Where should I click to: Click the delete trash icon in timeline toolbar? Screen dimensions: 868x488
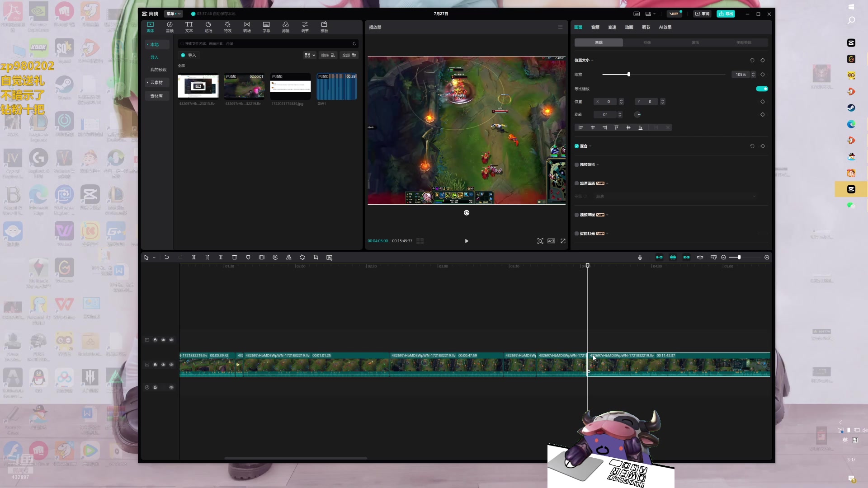click(234, 258)
